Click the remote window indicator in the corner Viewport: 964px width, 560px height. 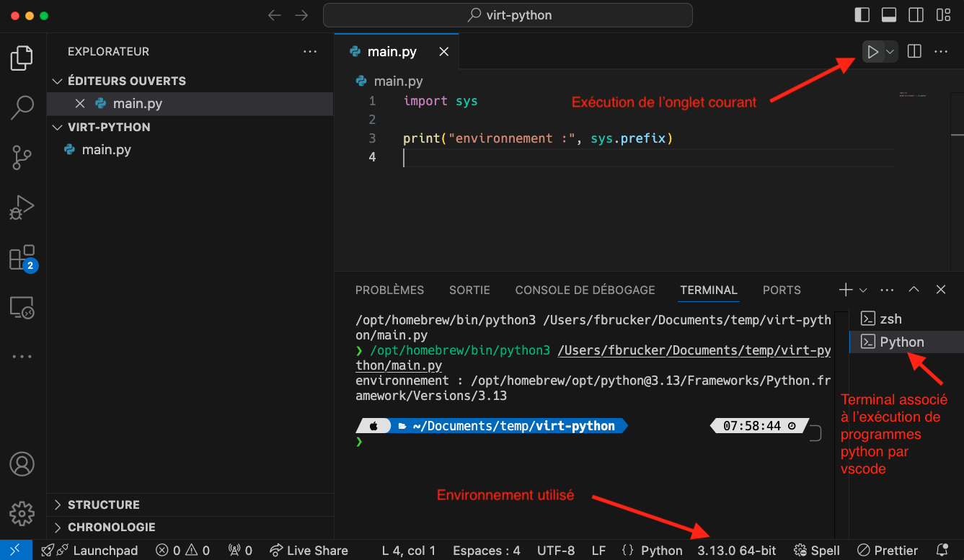14,550
